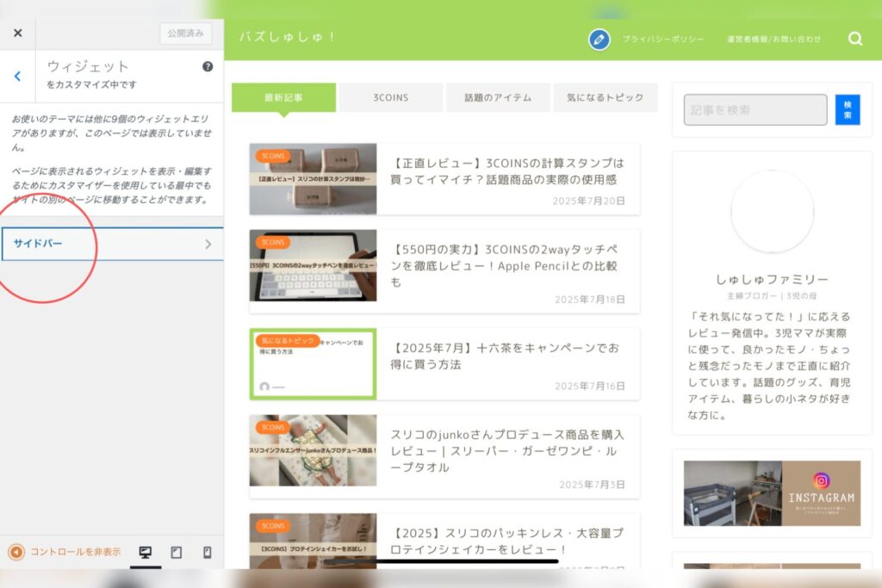882x588 pixels.
Task: Click the 計算スタンプ article thumbnail
Action: pos(313,179)
